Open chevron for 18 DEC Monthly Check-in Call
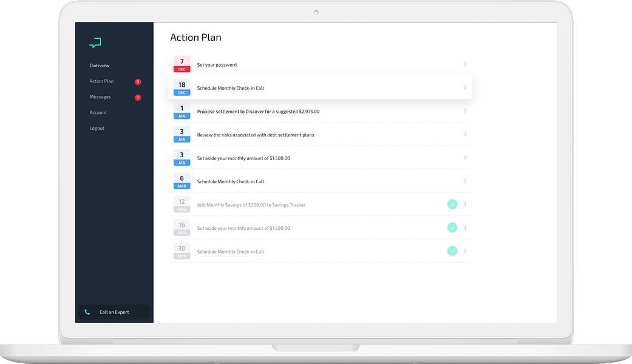Image resolution: width=632 pixels, height=364 pixels. click(465, 87)
